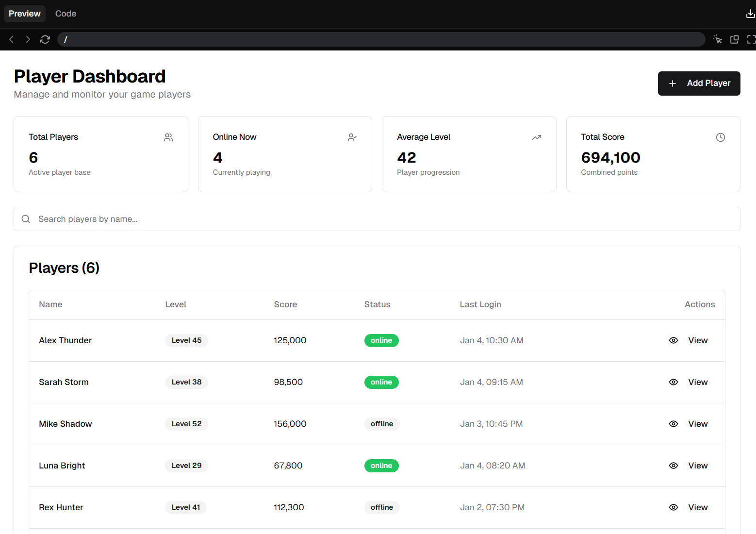Click the Actions column header
The height and width of the screenshot is (534, 756).
[x=700, y=304]
